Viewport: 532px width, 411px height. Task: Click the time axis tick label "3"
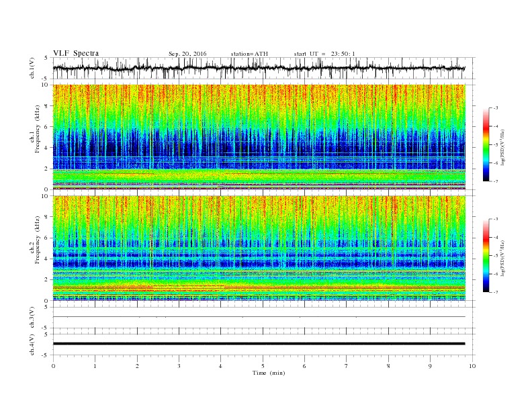pyautogui.click(x=179, y=366)
